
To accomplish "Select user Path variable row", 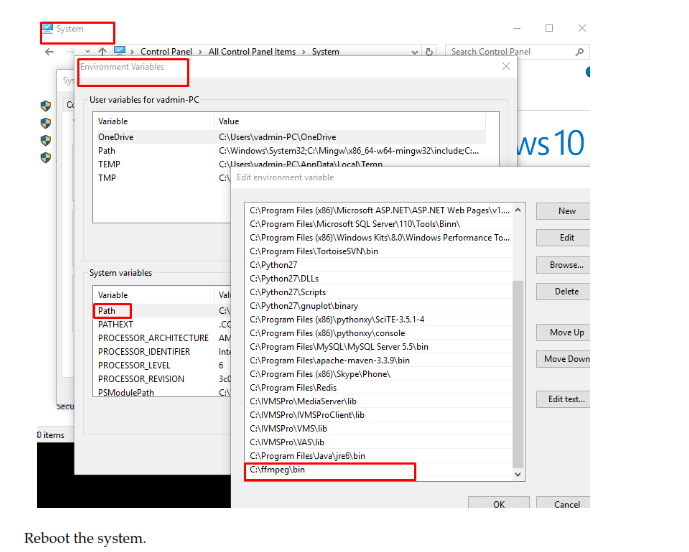I will coord(291,151).
